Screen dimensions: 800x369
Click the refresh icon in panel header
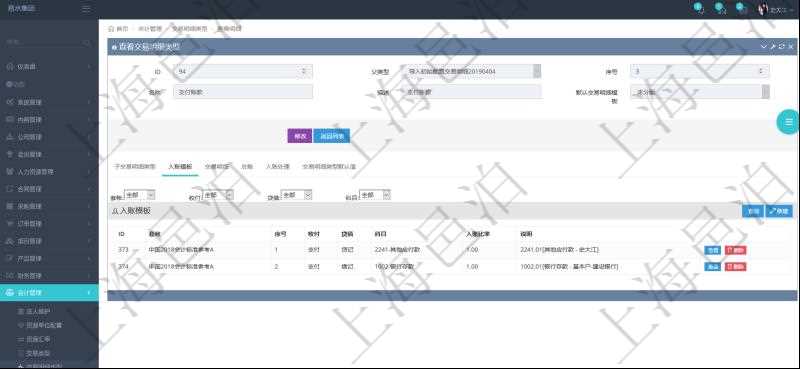(x=782, y=46)
